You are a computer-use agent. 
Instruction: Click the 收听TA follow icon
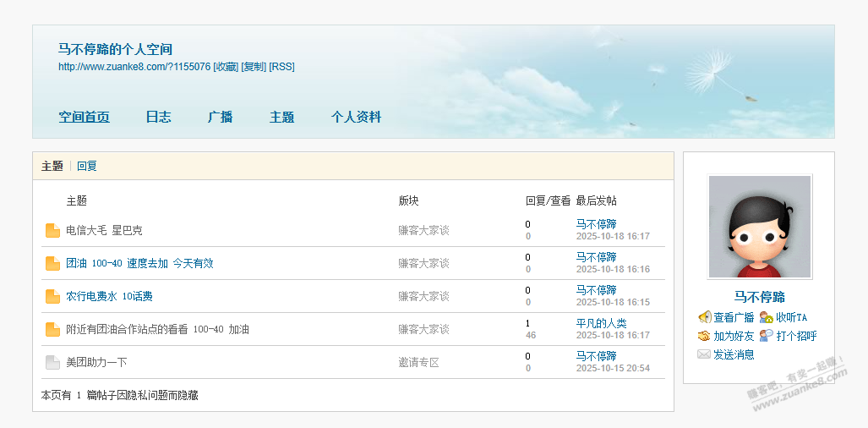pos(767,317)
